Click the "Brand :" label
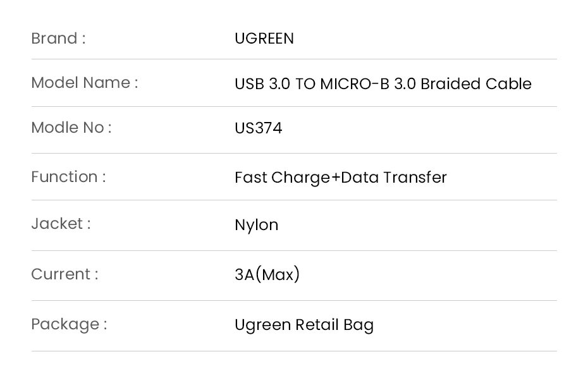588x378 pixels. coord(58,39)
